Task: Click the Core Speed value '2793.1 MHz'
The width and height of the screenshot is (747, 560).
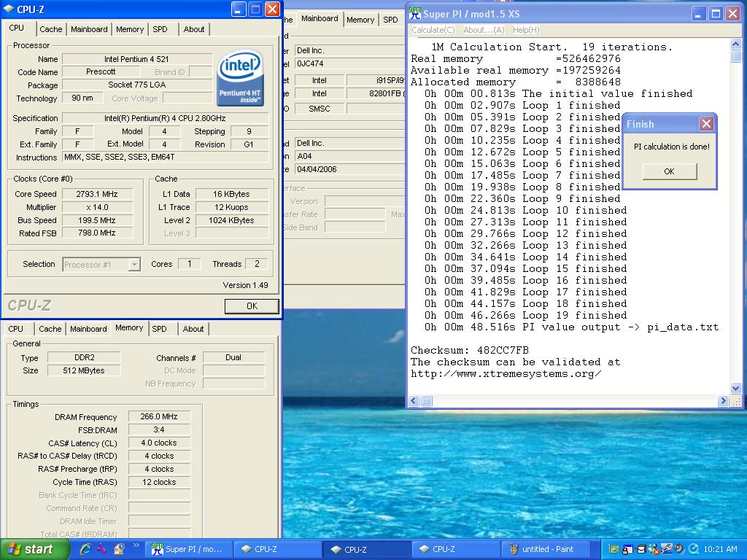Action: (97, 194)
